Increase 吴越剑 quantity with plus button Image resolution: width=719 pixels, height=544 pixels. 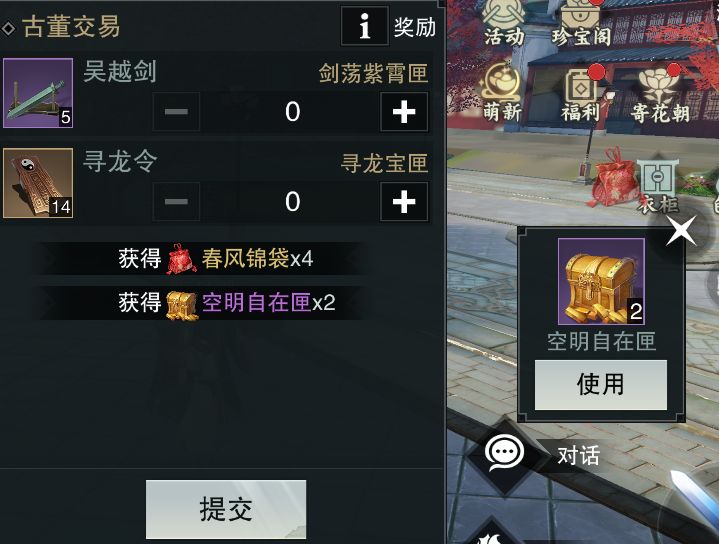(404, 112)
